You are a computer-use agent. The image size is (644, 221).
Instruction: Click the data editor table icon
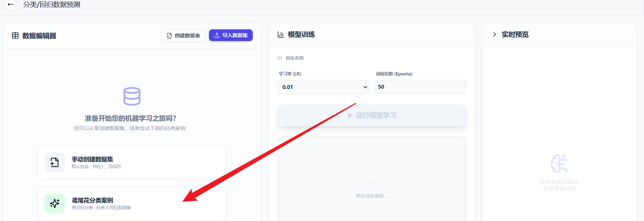pos(15,36)
